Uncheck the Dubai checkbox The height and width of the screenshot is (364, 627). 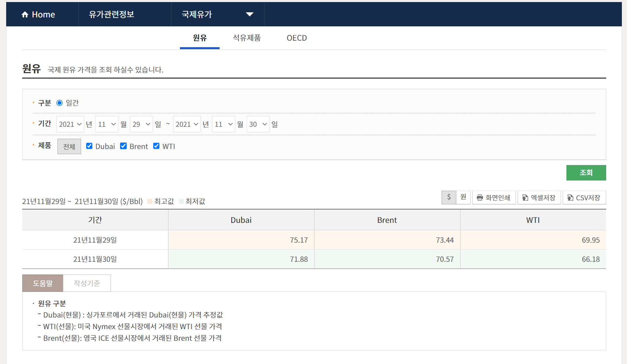pyautogui.click(x=89, y=146)
